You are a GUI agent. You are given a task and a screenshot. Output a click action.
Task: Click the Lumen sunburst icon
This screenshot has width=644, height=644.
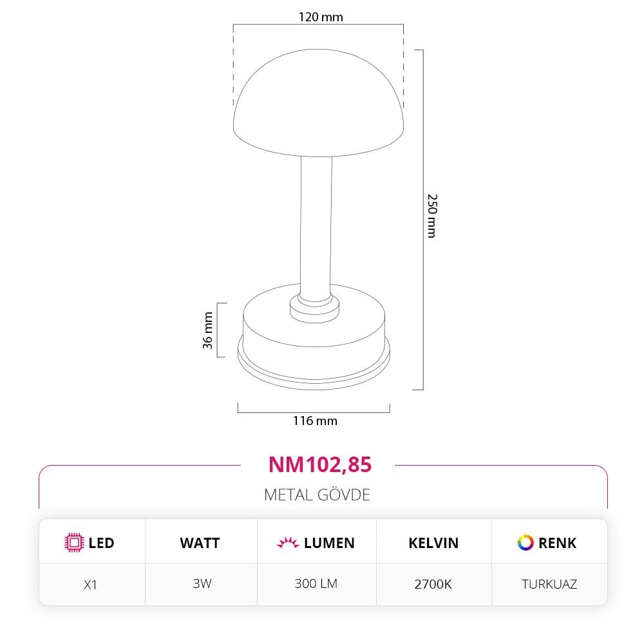288,543
